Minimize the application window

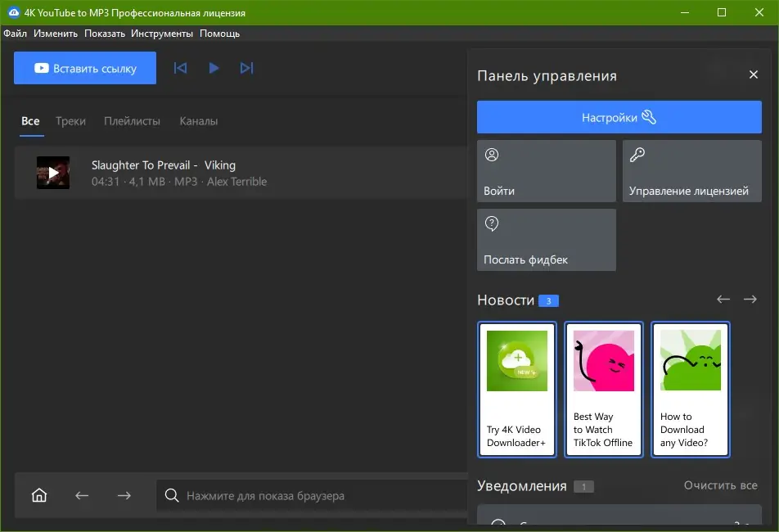[685, 12]
